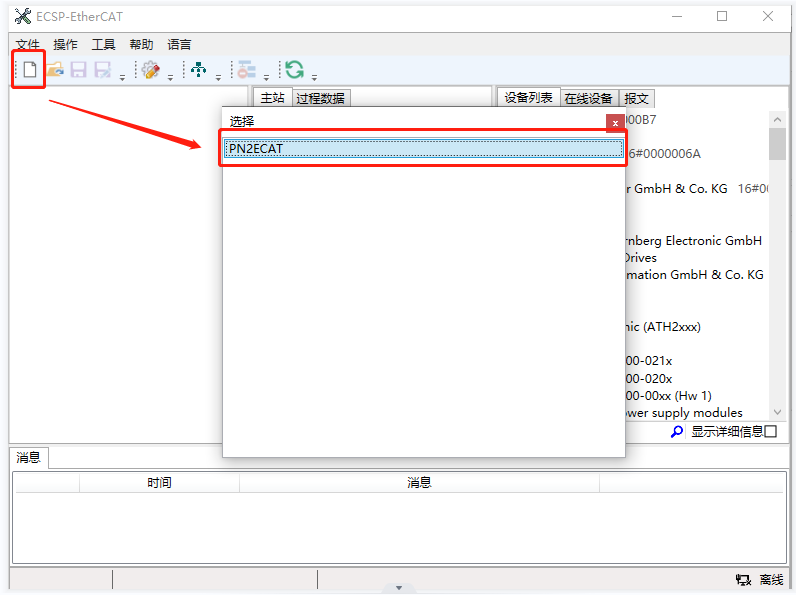Open the 工具 menu
Screen dimensions: 796x595
pyautogui.click(x=104, y=45)
